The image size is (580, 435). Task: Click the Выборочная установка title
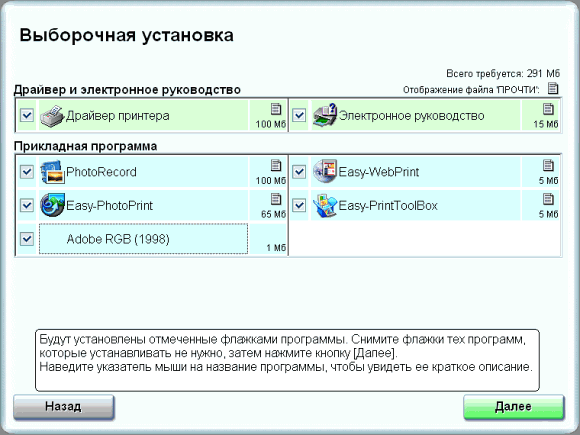pyautogui.click(x=127, y=36)
